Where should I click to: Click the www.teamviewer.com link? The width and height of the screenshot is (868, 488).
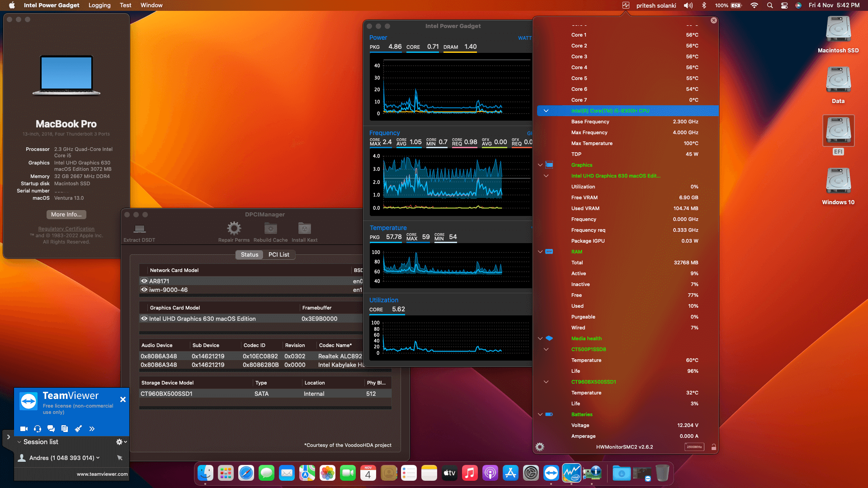(102, 474)
